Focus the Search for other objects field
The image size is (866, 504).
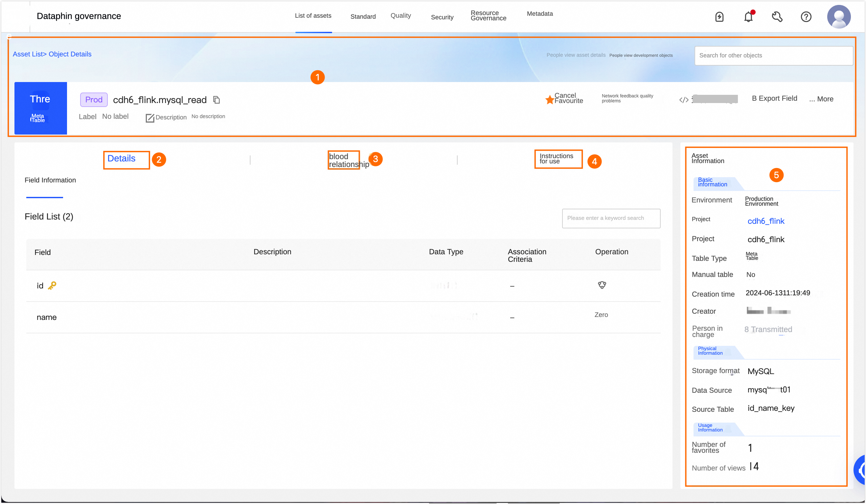[774, 56]
